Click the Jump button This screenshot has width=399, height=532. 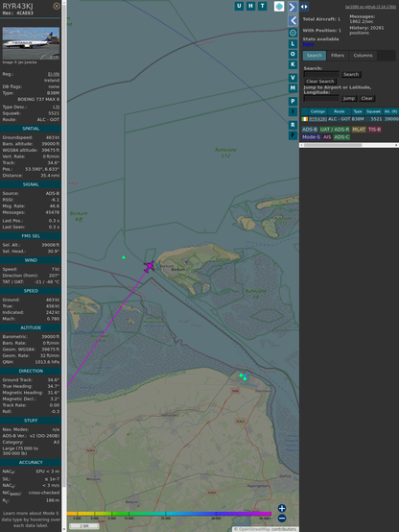pos(348,98)
